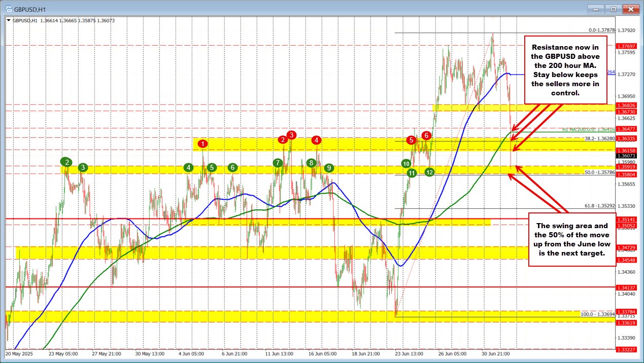Select red marker 4 above the candles
Screen dimensions: 644x363
[x=316, y=140]
